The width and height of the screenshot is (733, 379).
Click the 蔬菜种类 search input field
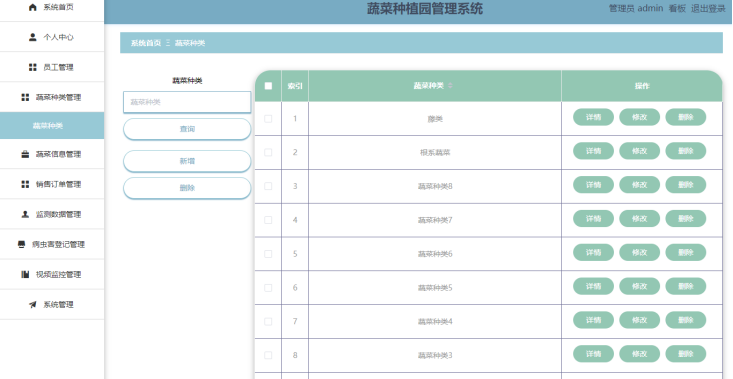pyautogui.click(x=187, y=102)
